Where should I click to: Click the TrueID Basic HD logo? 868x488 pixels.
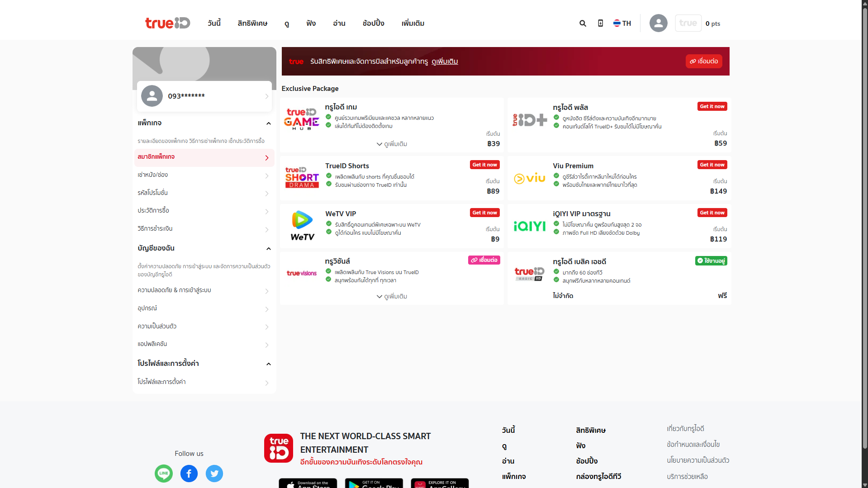point(529,274)
